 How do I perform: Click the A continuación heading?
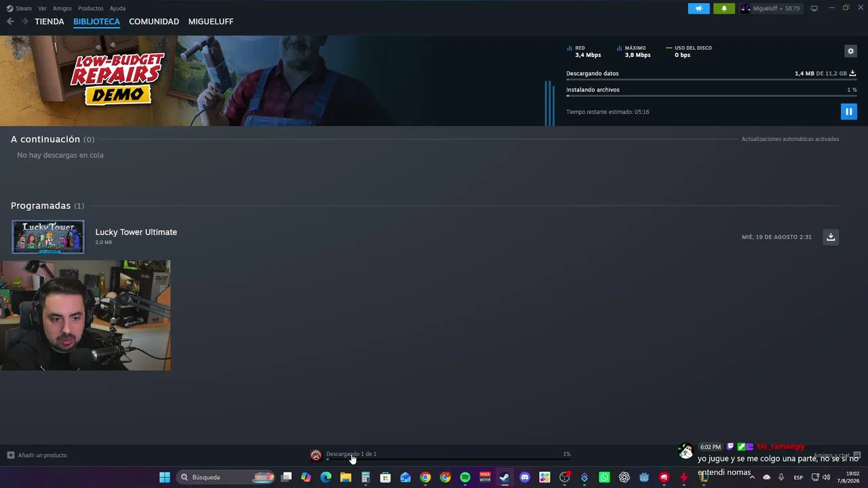pos(45,139)
